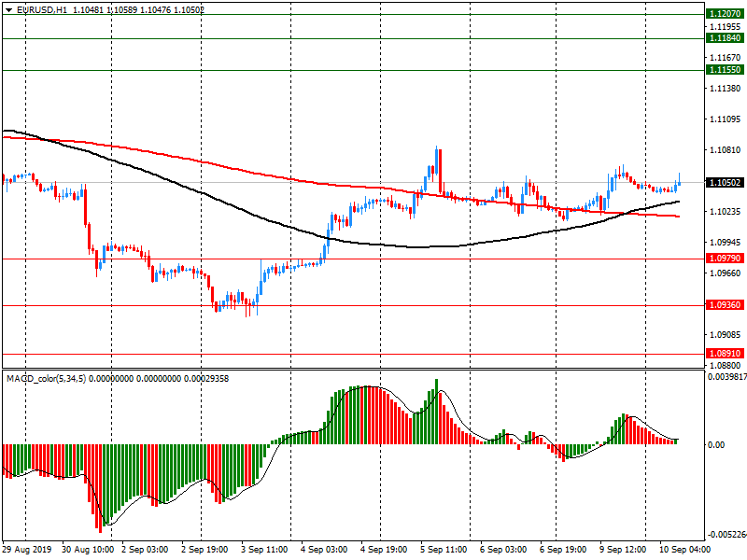This screenshot has width=747, height=560.
Task: Select the MACD lower scale value -0.005226
Action: pyautogui.click(x=727, y=535)
